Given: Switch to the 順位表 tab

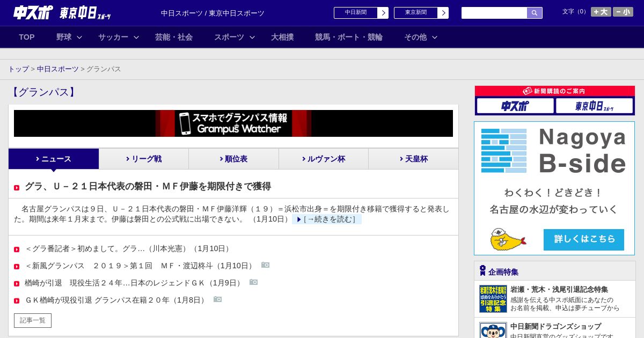Looking at the screenshot, I should [233, 159].
